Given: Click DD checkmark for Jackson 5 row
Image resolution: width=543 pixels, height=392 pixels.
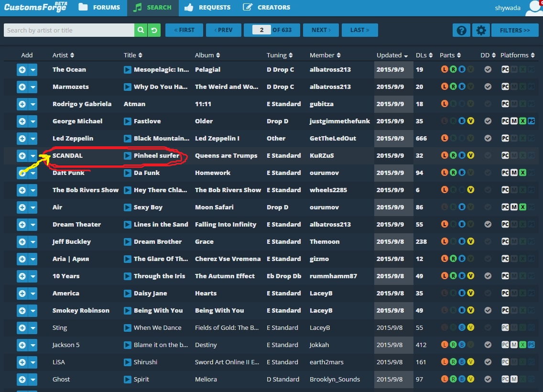Looking at the screenshot, I should [x=488, y=345].
